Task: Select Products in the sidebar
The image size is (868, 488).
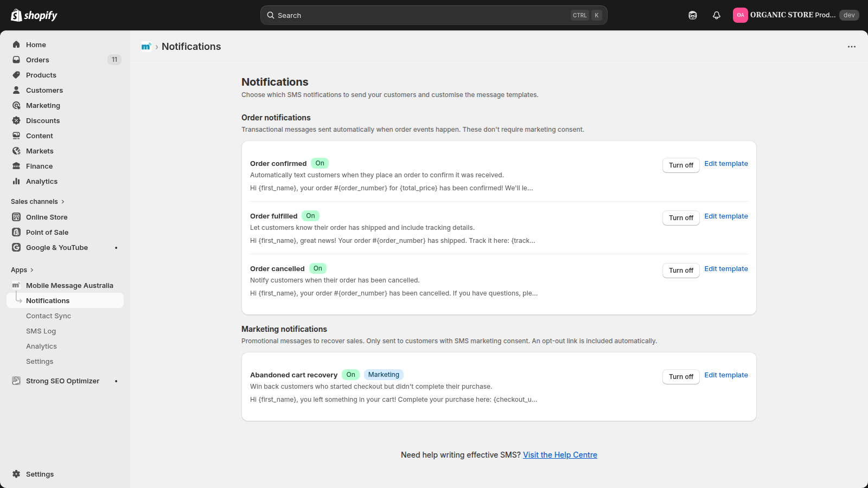Action: [41, 75]
